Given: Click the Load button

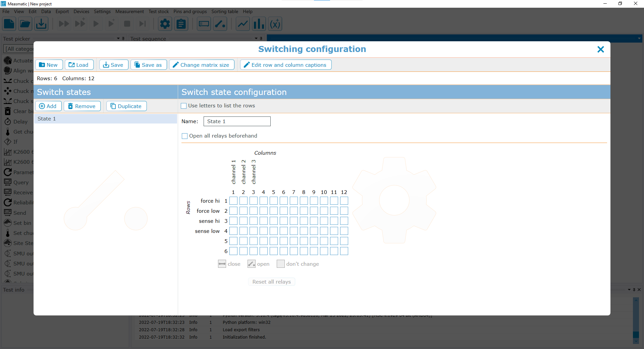Looking at the screenshot, I should (x=79, y=65).
